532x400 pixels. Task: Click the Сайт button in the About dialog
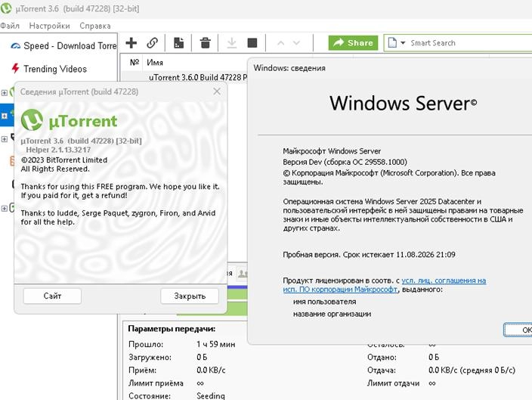click(52, 296)
